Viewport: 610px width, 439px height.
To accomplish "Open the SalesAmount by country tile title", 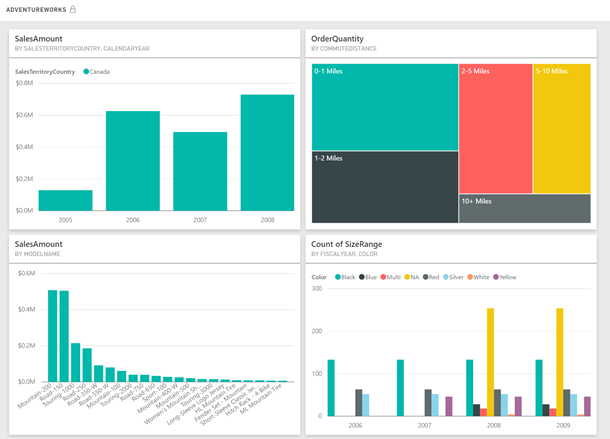I will [x=39, y=39].
